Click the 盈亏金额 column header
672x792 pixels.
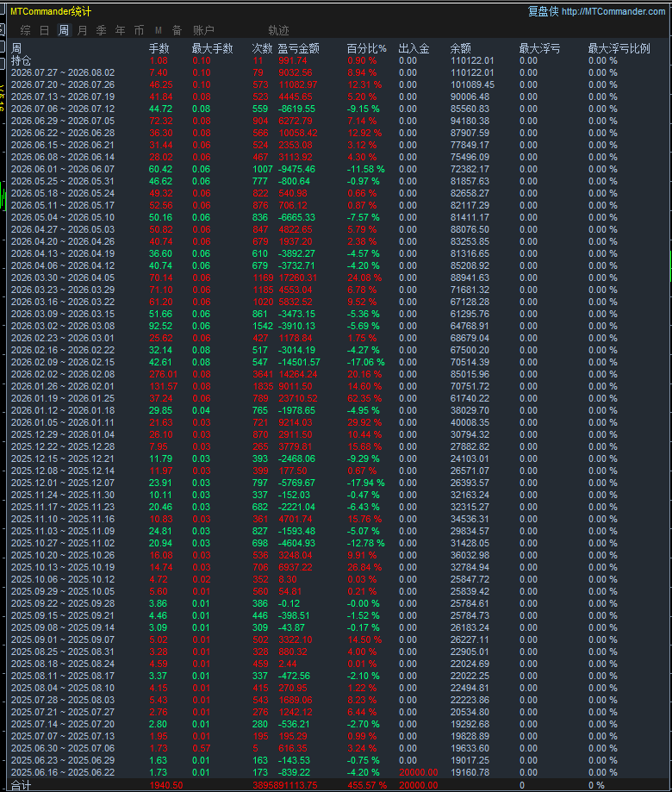(298, 48)
